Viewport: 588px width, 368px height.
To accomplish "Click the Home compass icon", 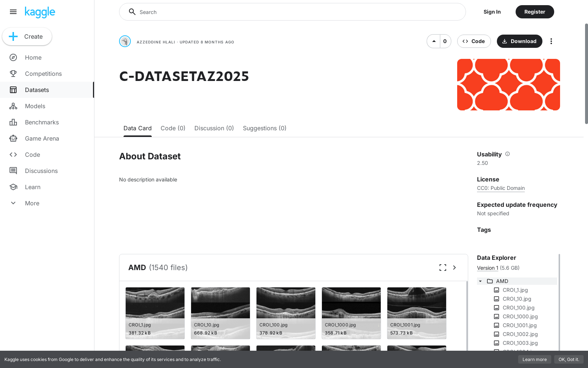I will (x=13, y=57).
